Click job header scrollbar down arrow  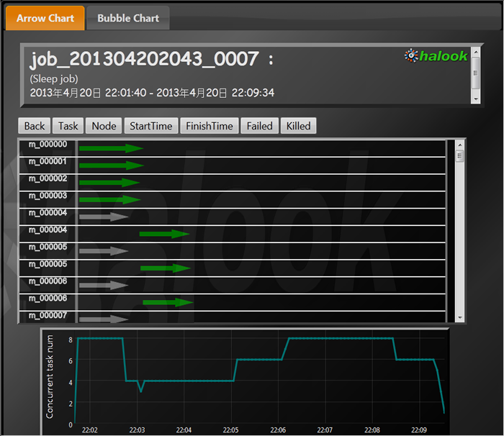[x=476, y=99]
